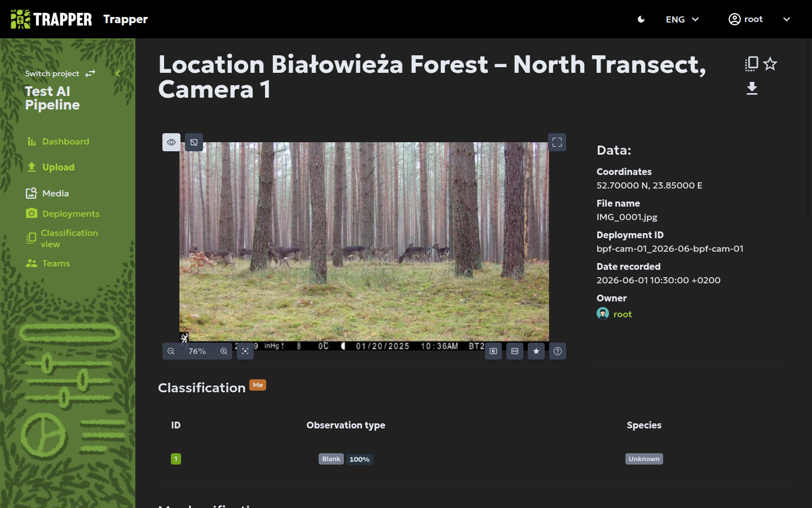Click the copy-to-collection icon near title
The height and width of the screenshot is (508, 812).
[751, 64]
